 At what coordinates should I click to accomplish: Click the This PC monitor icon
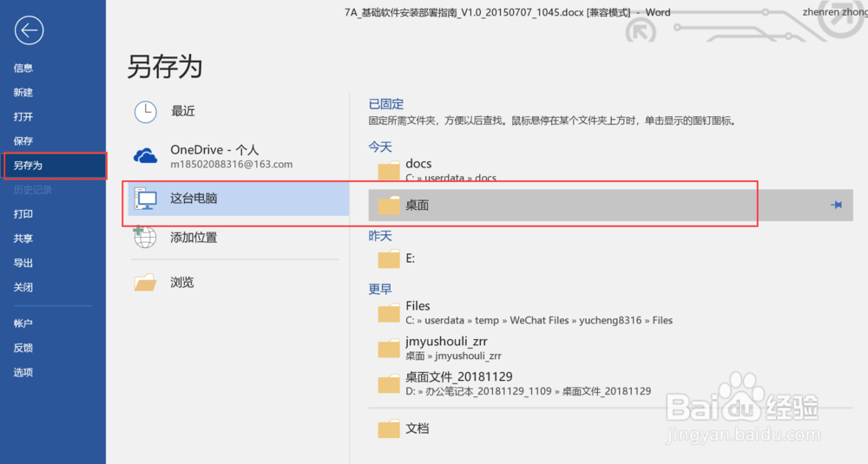point(145,199)
